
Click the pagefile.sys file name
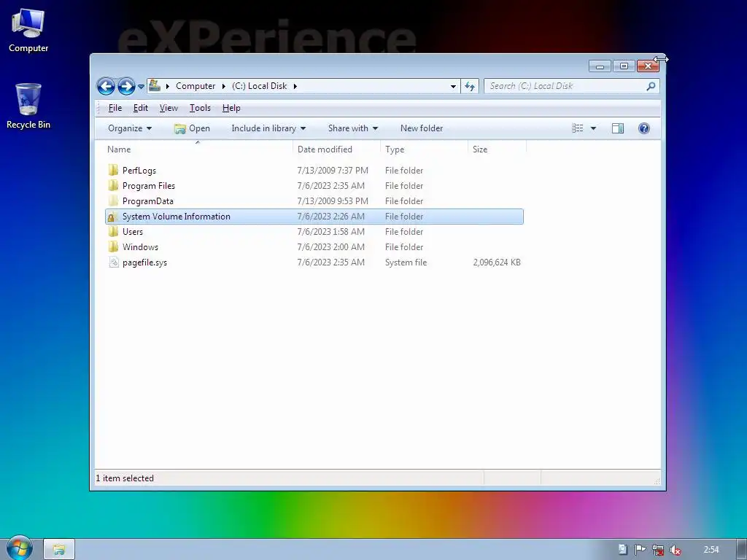[x=145, y=262]
